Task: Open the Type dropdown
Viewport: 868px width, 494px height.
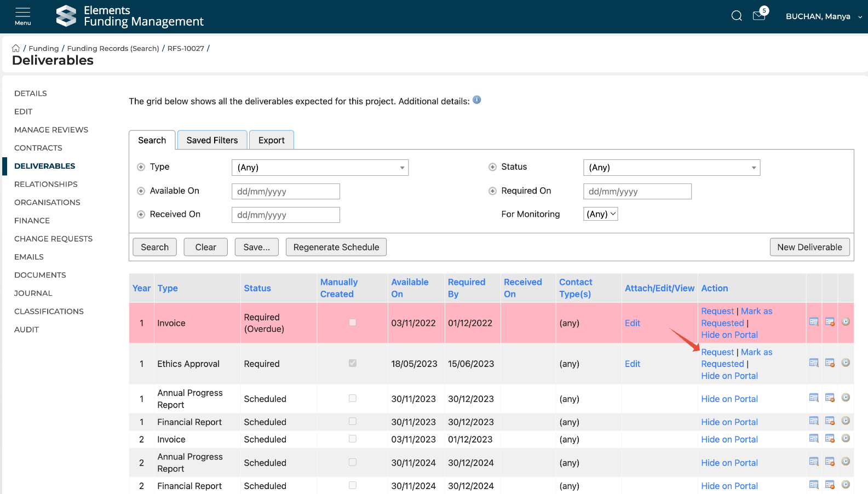Action: tap(320, 168)
